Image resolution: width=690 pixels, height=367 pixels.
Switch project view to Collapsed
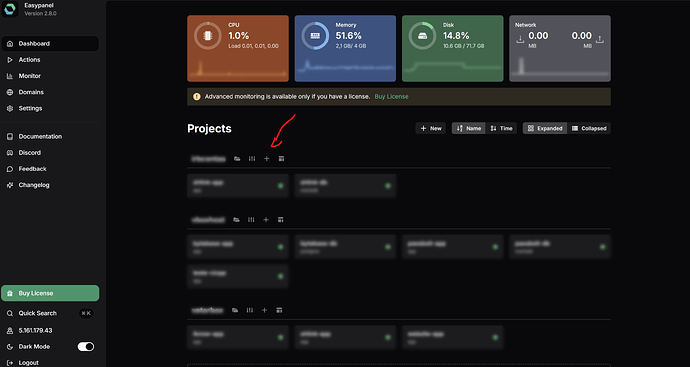click(x=589, y=128)
